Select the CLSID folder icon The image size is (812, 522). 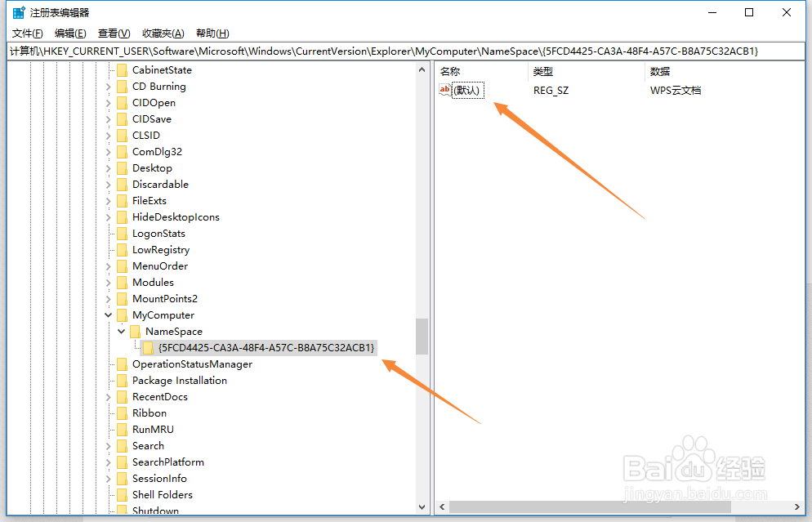pos(123,136)
